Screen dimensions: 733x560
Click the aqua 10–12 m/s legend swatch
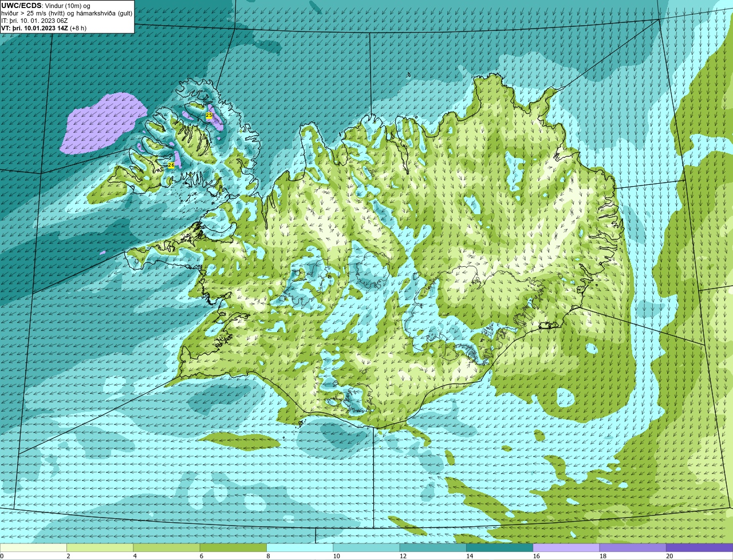pyautogui.click(x=366, y=547)
